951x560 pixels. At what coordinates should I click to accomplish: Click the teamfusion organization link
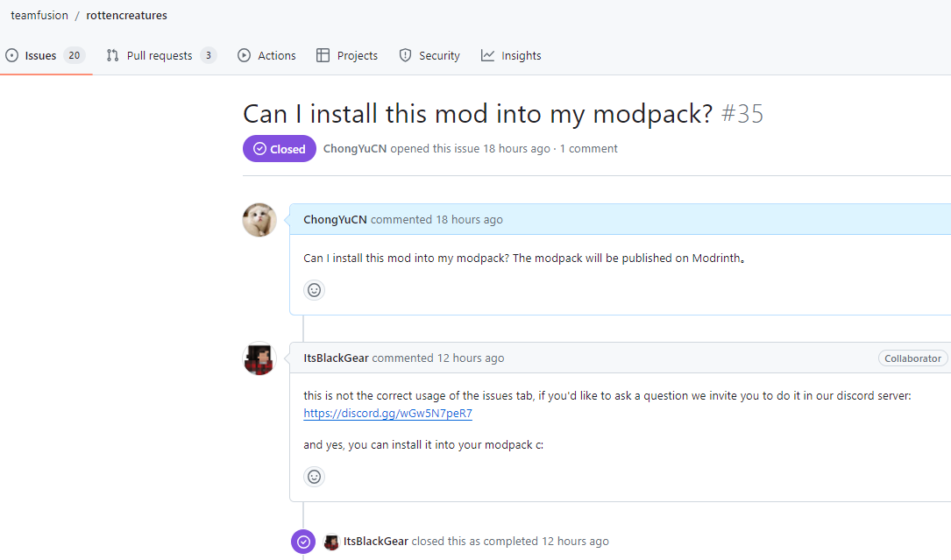[x=39, y=15]
